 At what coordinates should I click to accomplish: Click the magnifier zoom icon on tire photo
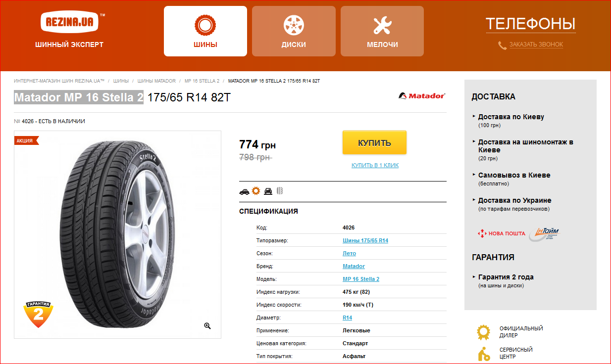pos(207,325)
